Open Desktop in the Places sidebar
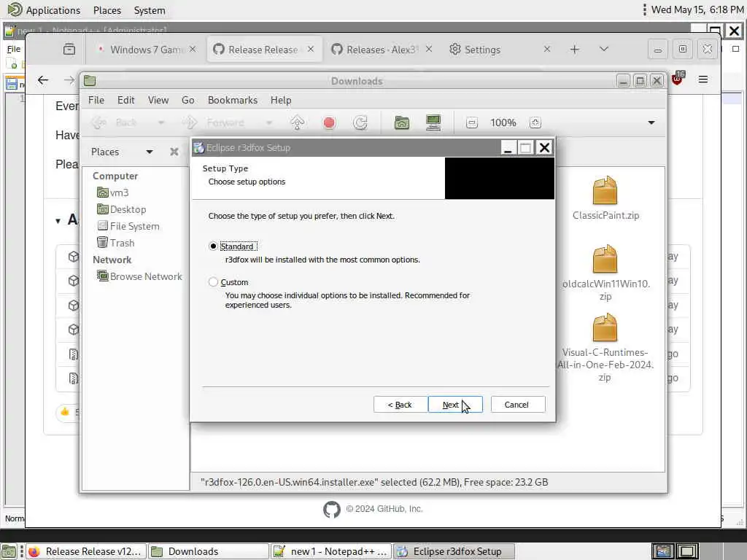The height and width of the screenshot is (560, 747). point(122,209)
